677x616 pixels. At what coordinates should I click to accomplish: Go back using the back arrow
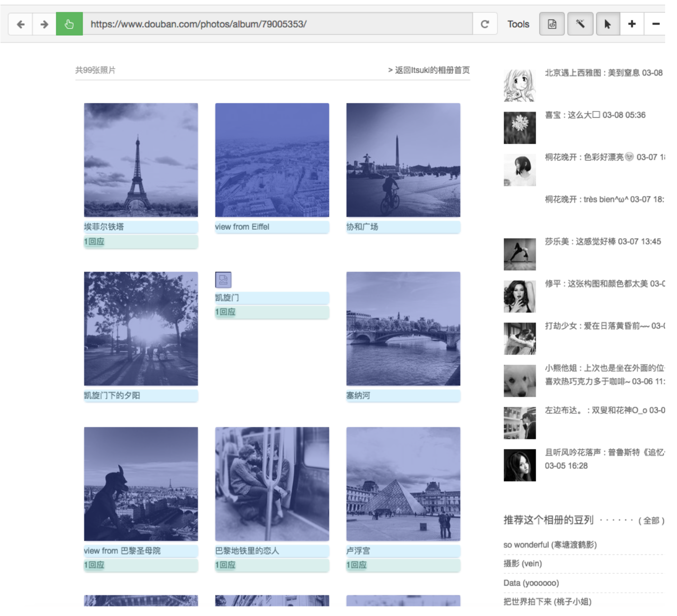pyautogui.click(x=20, y=24)
